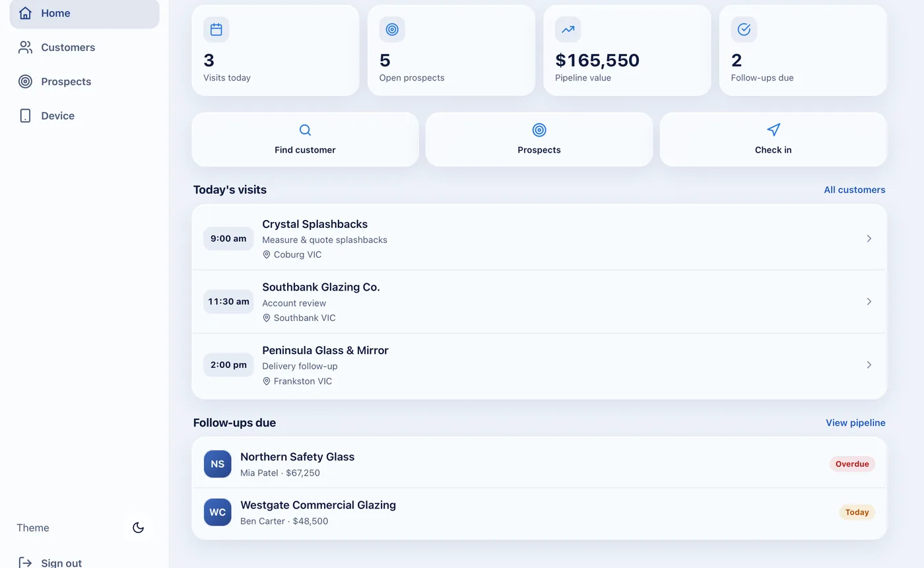This screenshot has height=568, width=924.
Task: Open Southbank Glazing Co. row chevron
Action: tap(869, 302)
